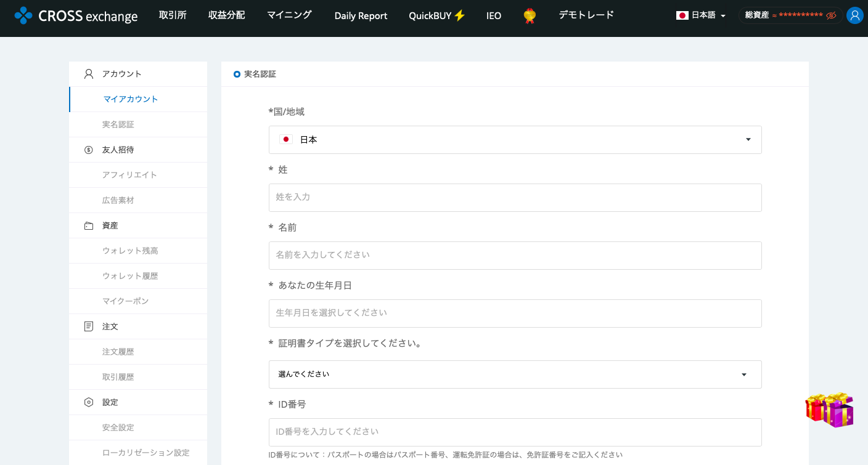Click the ID番号について note text
The width and height of the screenshot is (868, 465).
[x=446, y=455]
